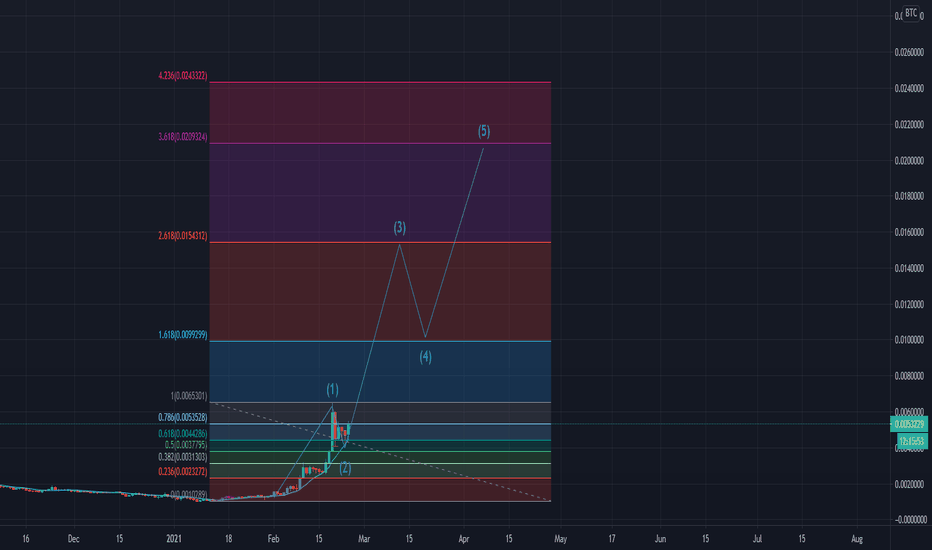The image size is (932, 550).
Task: Select the 3.618(0.0209324) Fibonacci label
Action: (183, 137)
